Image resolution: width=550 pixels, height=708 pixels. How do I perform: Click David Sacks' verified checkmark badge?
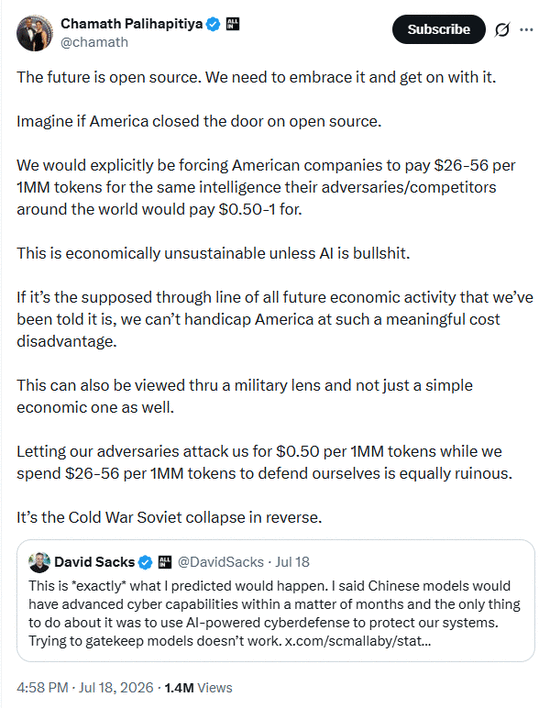tap(145, 562)
